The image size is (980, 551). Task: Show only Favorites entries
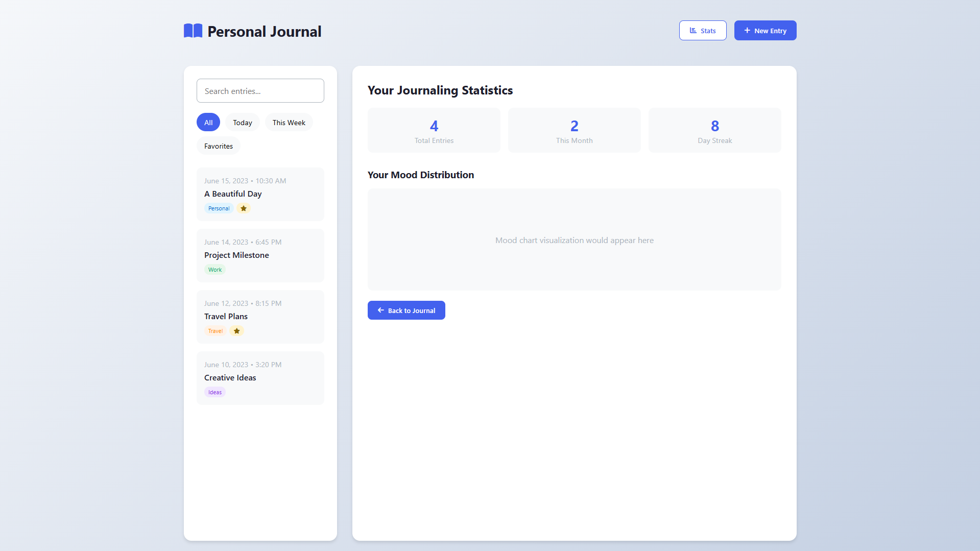tap(218, 146)
